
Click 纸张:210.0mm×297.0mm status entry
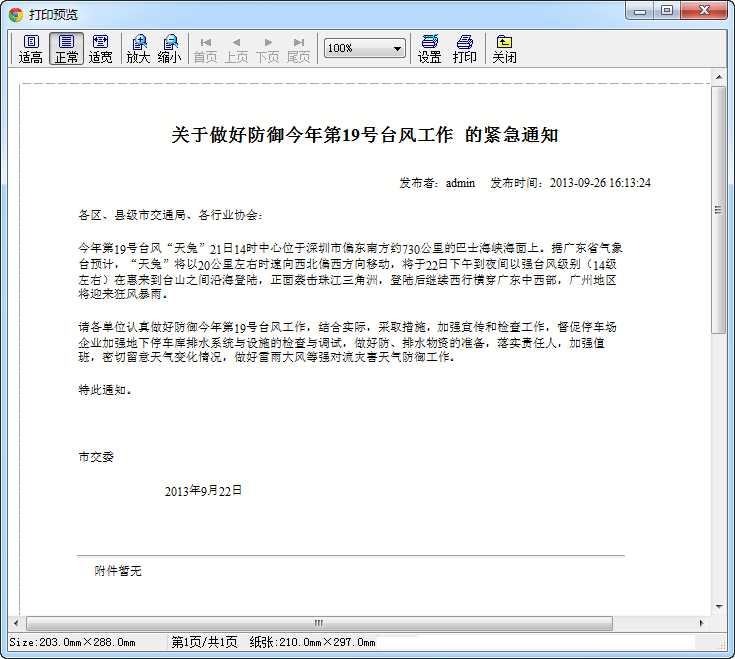tap(313, 642)
